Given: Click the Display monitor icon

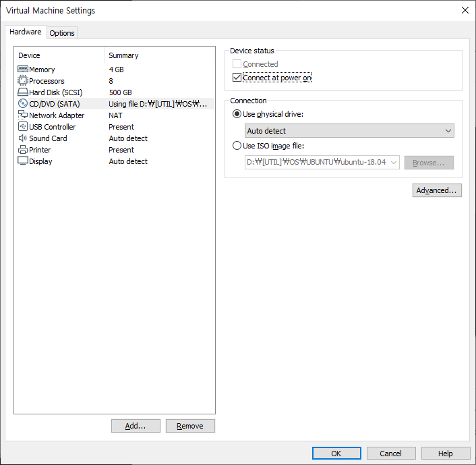Looking at the screenshot, I should click(23, 161).
